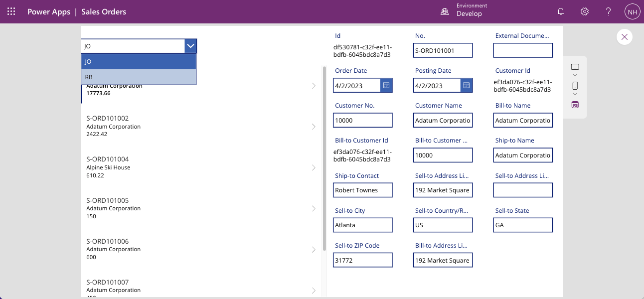Click the Bill-to Address Line field
The height and width of the screenshot is (299, 644).
[443, 260]
